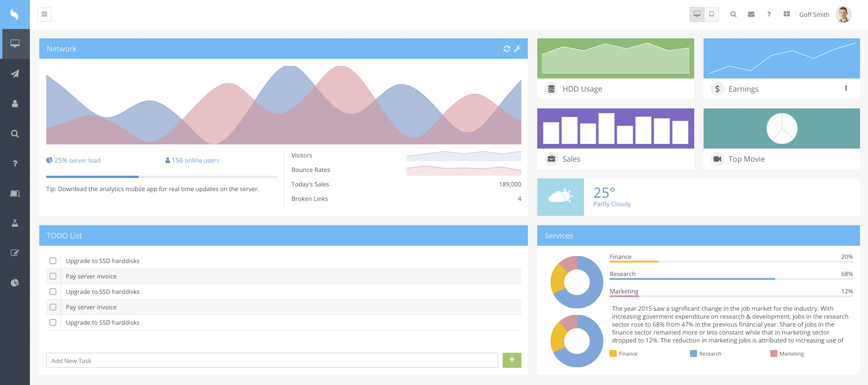Check fourth-row Pay server invoice box
The height and width of the screenshot is (385, 868).
[x=53, y=307]
